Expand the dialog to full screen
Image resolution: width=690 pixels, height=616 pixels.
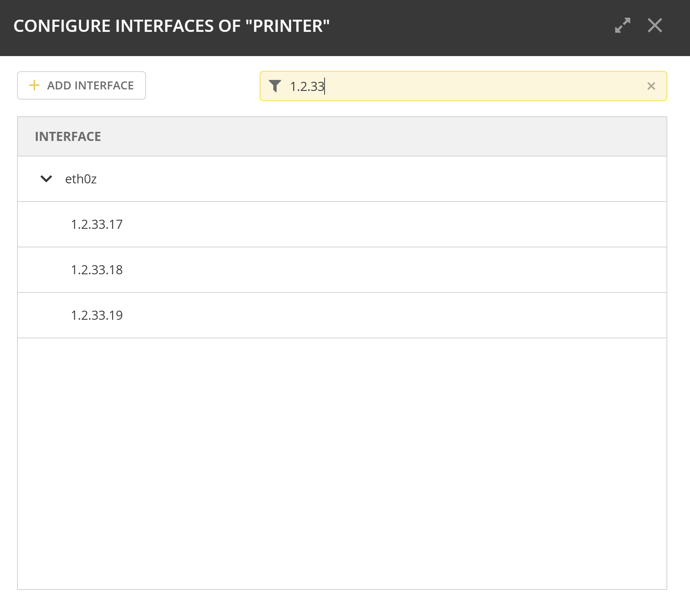(623, 25)
